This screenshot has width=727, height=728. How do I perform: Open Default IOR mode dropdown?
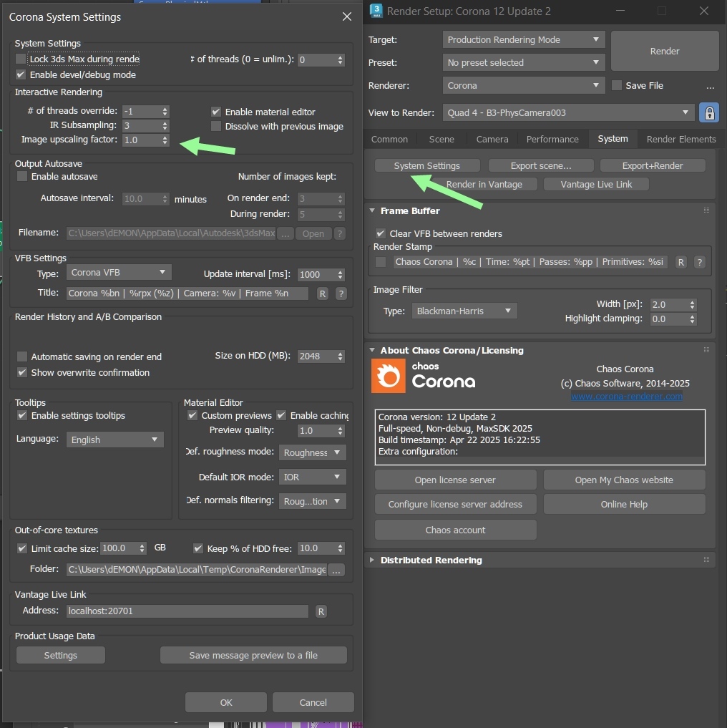click(312, 477)
